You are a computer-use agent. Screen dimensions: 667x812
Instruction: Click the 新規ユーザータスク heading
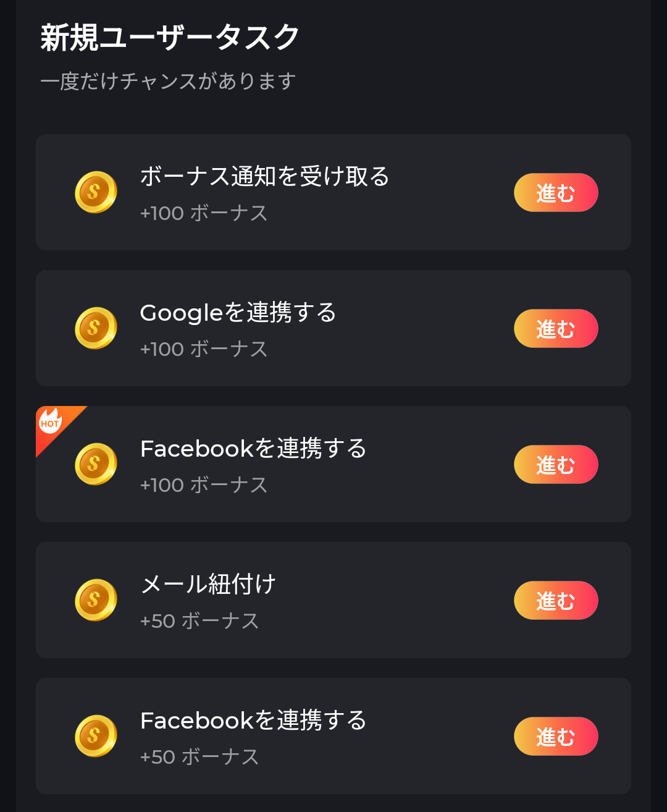[170, 38]
